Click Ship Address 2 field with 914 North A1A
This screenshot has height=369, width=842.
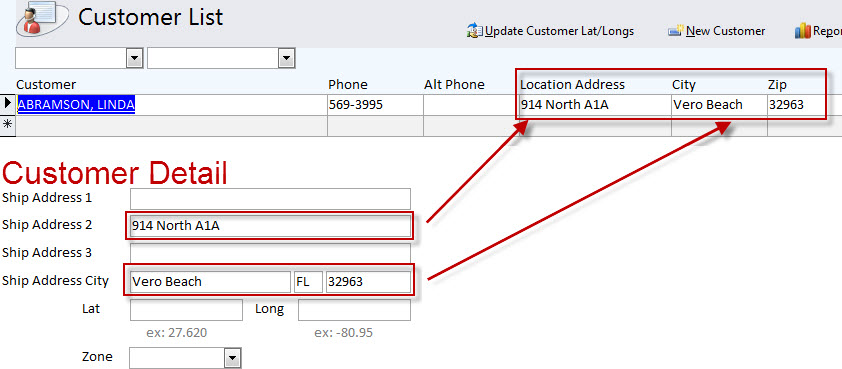coord(270,226)
